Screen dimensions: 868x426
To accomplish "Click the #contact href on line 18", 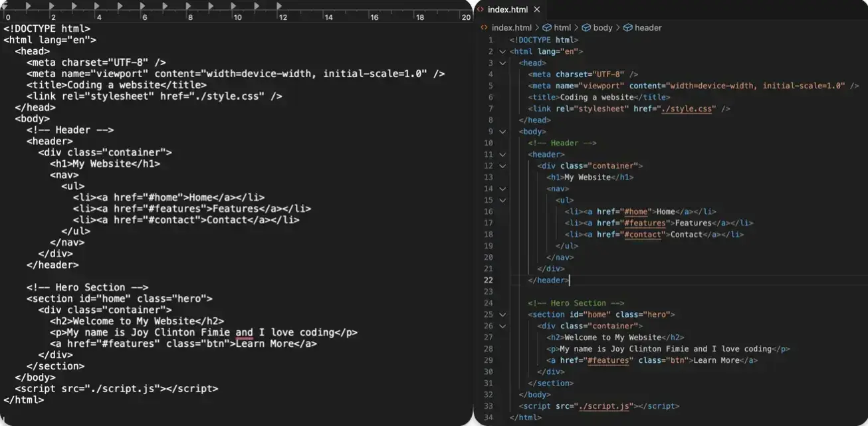I will 644,235.
